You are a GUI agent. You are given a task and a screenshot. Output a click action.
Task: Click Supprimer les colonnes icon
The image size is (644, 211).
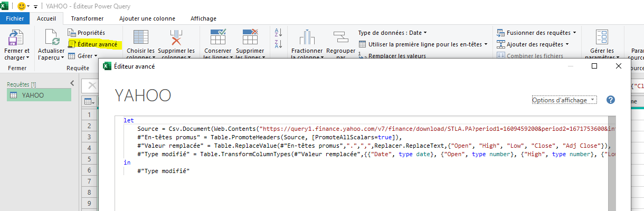(176, 37)
